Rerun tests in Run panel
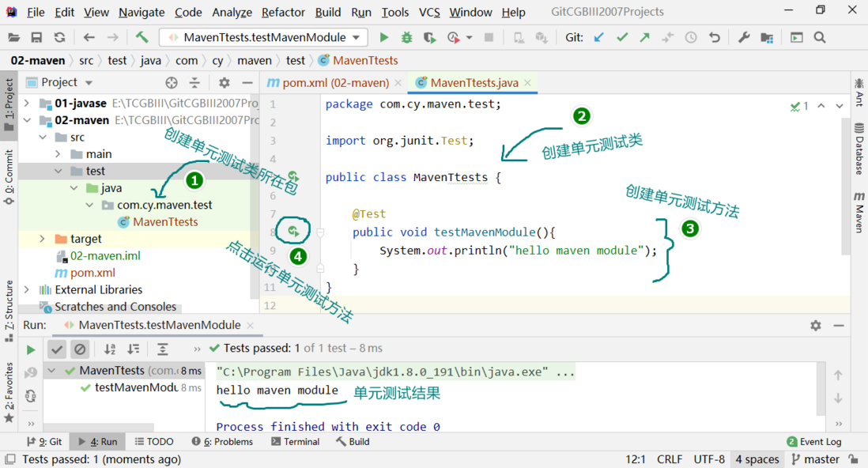This screenshot has height=468, width=868. pyautogui.click(x=31, y=349)
